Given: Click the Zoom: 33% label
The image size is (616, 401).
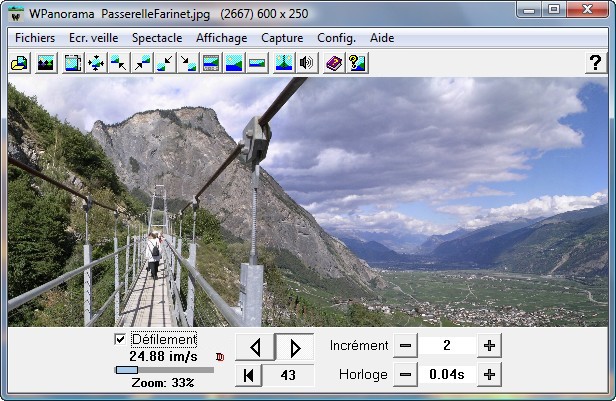Looking at the screenshot, I should pyautogui.click(x=163, y=383).
